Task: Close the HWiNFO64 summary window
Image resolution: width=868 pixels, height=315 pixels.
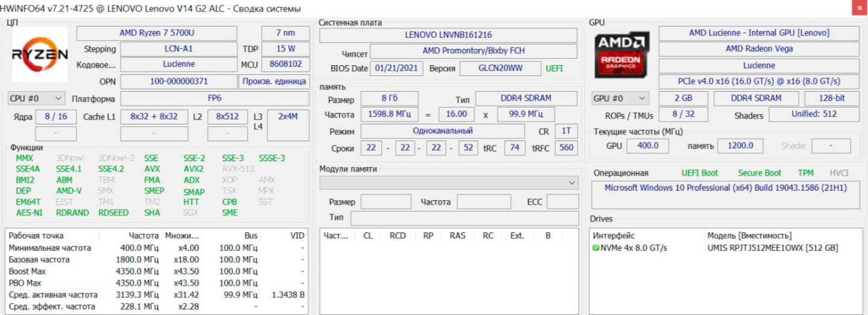Action: point(859,8)
